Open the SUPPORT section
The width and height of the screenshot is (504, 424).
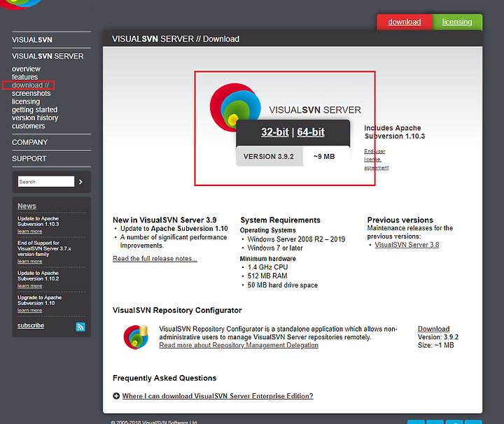(x=29, y=159)
